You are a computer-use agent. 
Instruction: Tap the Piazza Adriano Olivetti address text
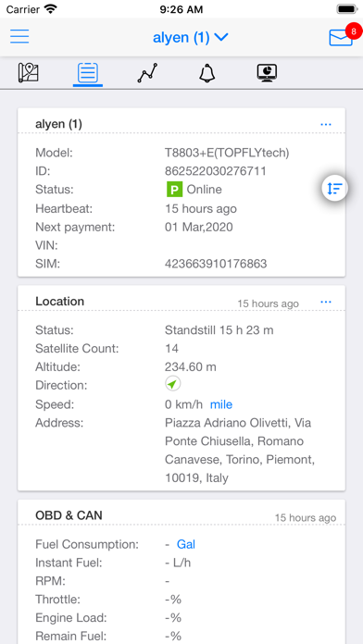tap(240, 451)
